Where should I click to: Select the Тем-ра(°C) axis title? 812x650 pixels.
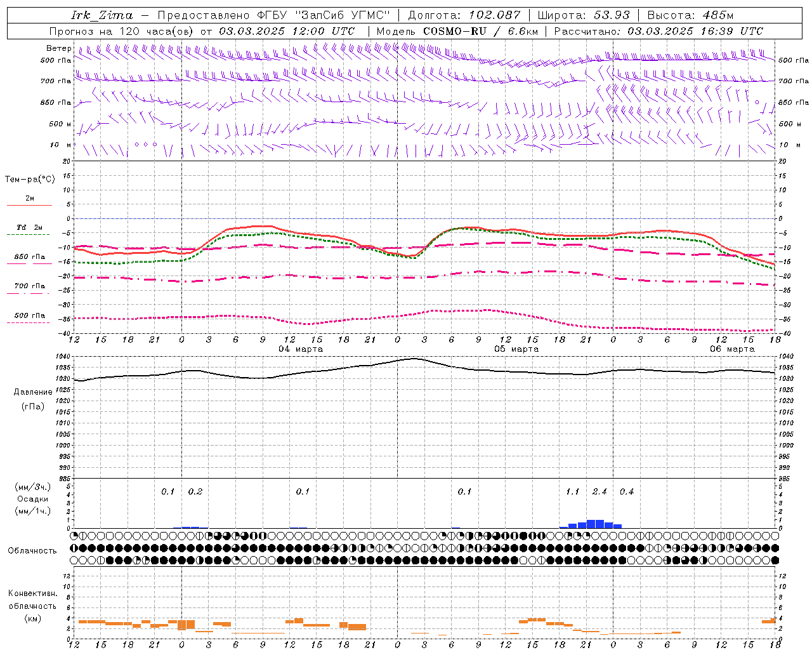click(30, 180)
